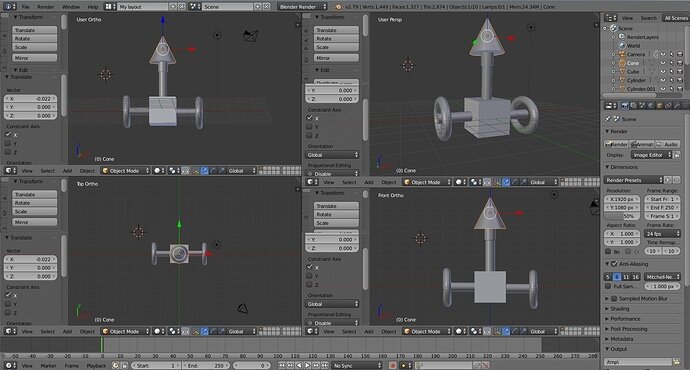Click Rotate button in Top Ortho tool shelf
The height and width of the screenshot is (370, 690).
(35, 203)
